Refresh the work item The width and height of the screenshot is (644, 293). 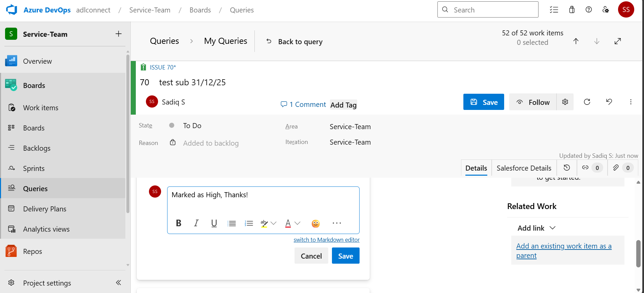pyautogui.click(x=587, y=102)
